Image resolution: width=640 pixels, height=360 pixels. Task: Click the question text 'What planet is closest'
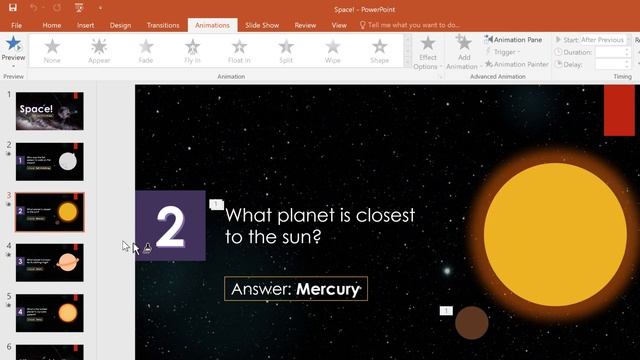320,215
